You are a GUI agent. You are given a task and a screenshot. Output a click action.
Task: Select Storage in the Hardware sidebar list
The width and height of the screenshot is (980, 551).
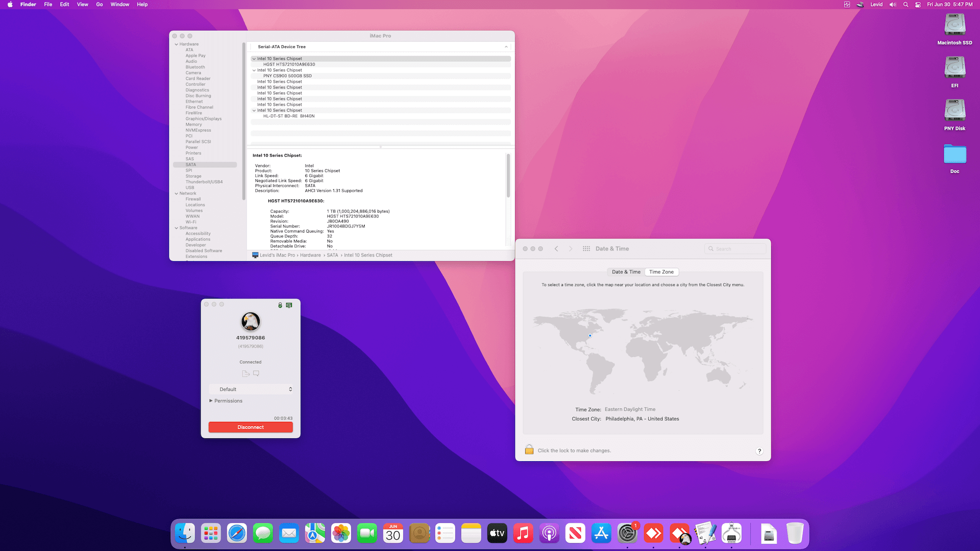(x=193, y=176)
